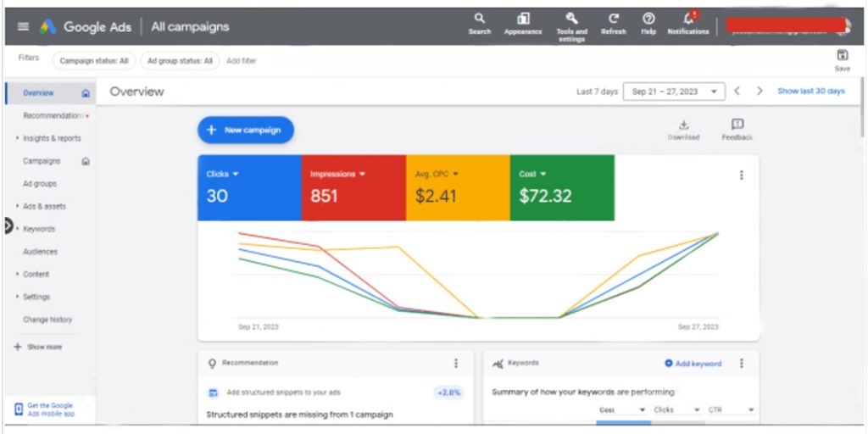Click Add filter field
868x434 pixels.
coord(242,61)
